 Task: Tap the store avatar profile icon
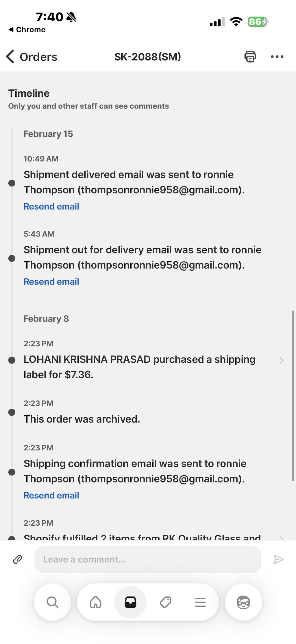pyautogui.click(x=243, y=602)
